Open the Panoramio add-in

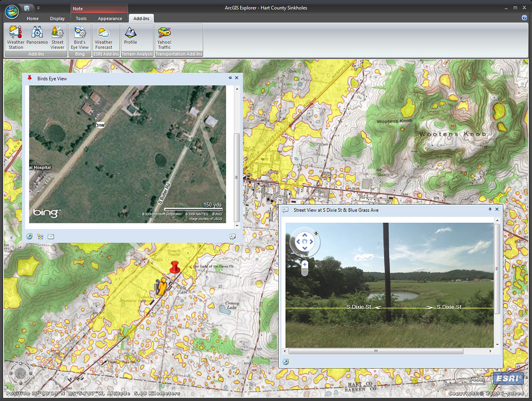[x=37, y=35]
